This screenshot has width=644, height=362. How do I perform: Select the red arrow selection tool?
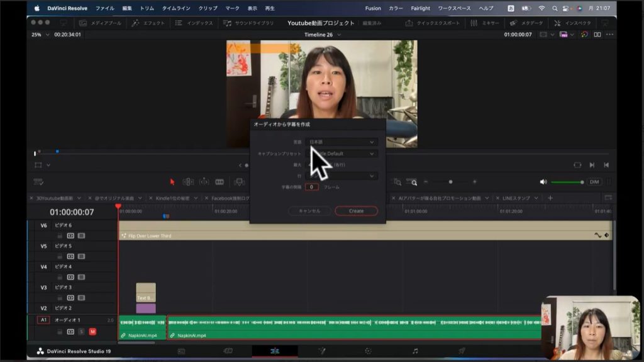coord(172,182)
